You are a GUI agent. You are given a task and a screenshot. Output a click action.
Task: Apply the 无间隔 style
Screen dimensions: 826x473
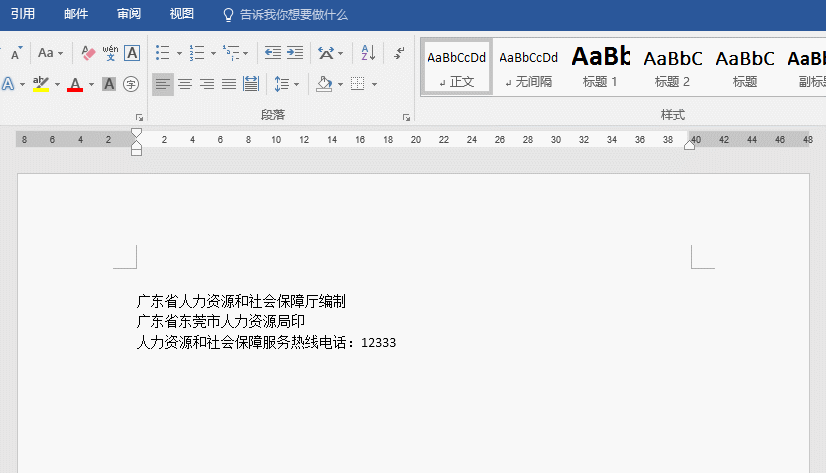(528, 67)
